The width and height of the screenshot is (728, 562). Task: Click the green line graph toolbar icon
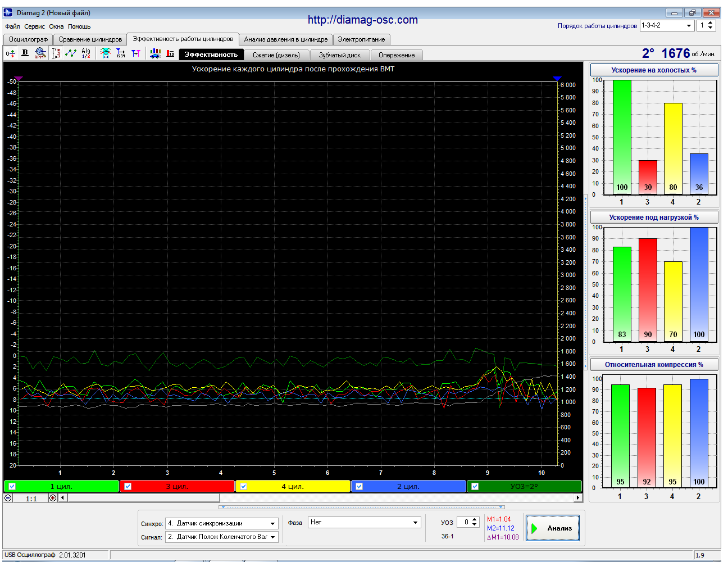(x=71, y=53)
